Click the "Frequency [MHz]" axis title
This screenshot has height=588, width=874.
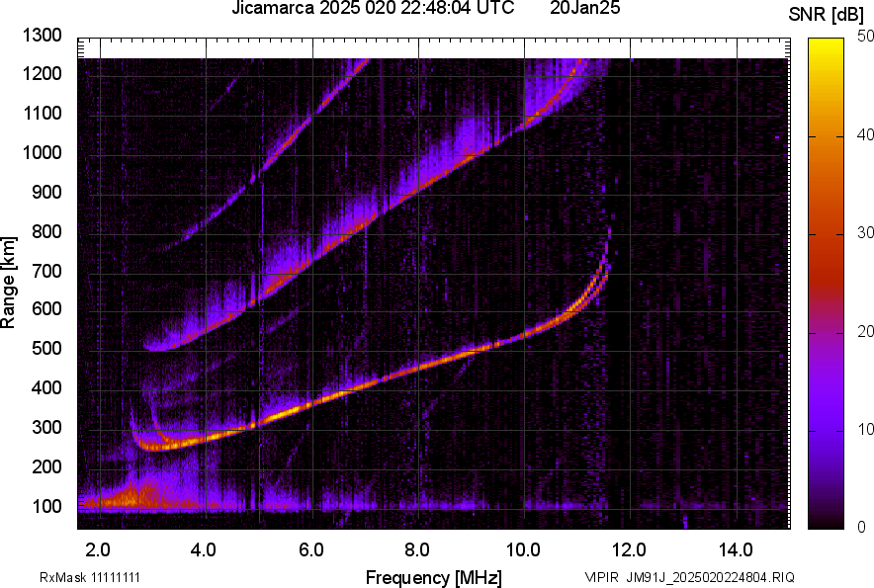(434, 577)
